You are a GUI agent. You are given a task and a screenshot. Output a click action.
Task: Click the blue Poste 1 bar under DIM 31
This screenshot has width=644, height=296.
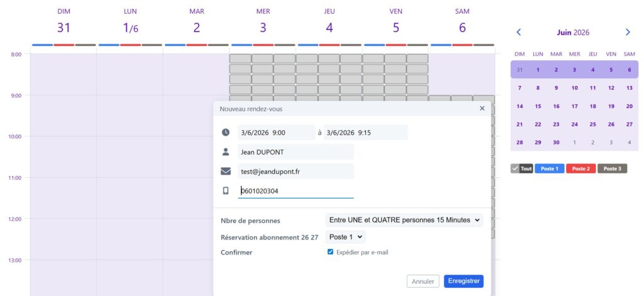click(x=42, y=45)
